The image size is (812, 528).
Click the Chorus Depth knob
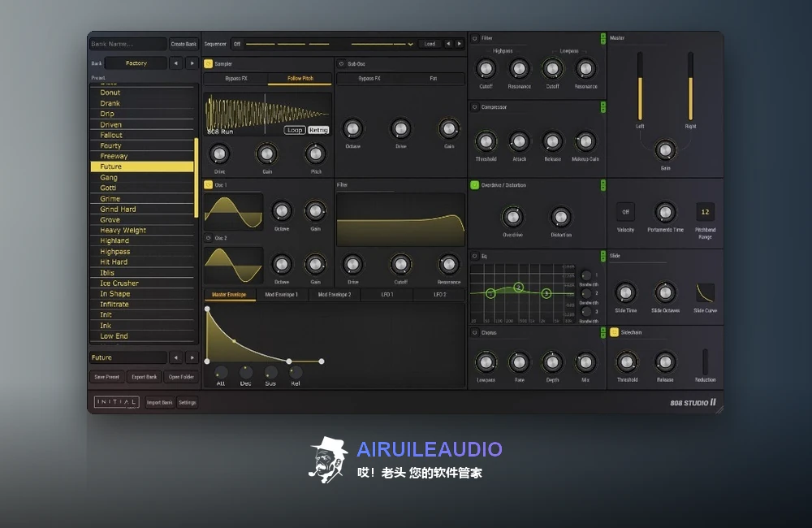[552, 362]
